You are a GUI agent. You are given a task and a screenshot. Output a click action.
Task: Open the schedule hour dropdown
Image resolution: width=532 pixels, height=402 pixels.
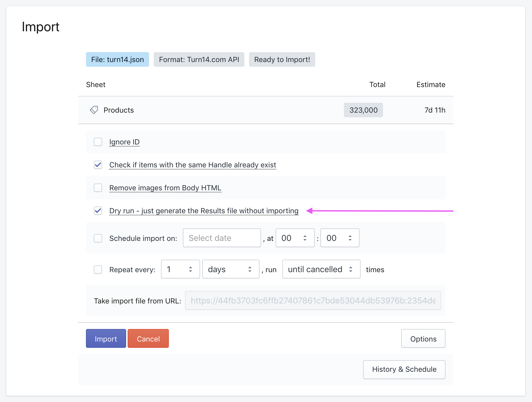(x=295, y=238)
